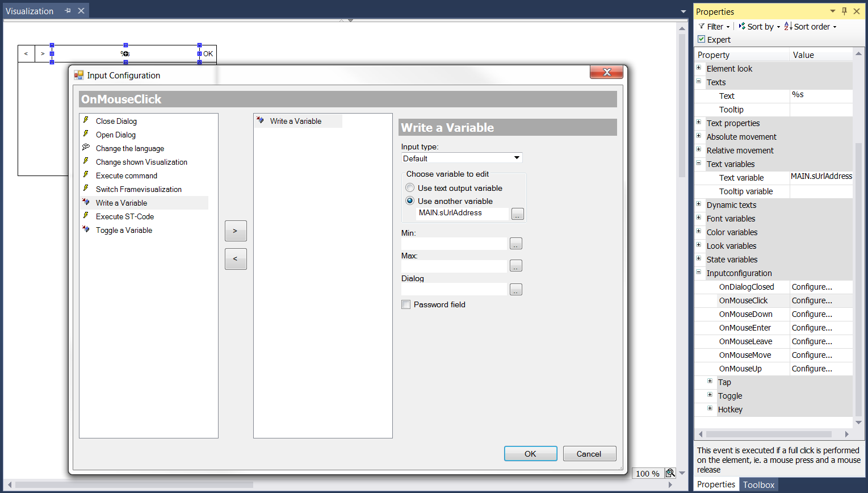Click the Dialog input field
868x493 pixels.
454,289
